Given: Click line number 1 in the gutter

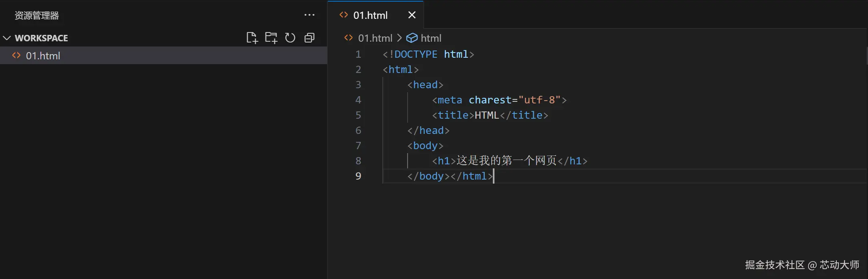Looking at the screenshot, I should (358, 54).
